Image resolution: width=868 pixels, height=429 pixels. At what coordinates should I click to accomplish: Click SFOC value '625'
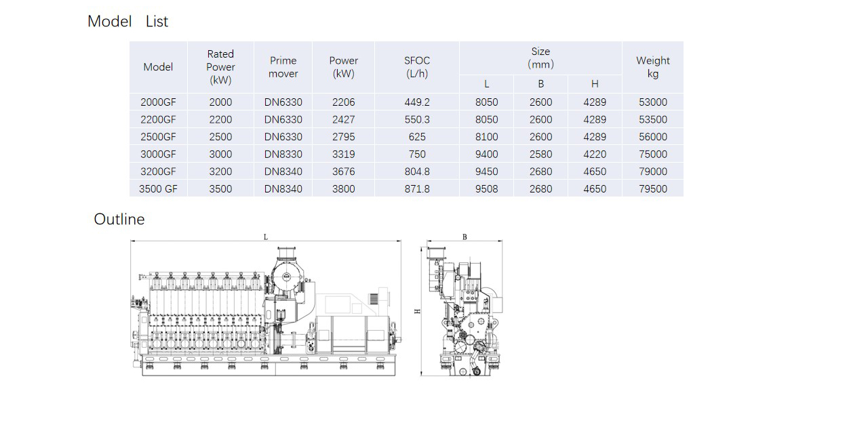417,137
